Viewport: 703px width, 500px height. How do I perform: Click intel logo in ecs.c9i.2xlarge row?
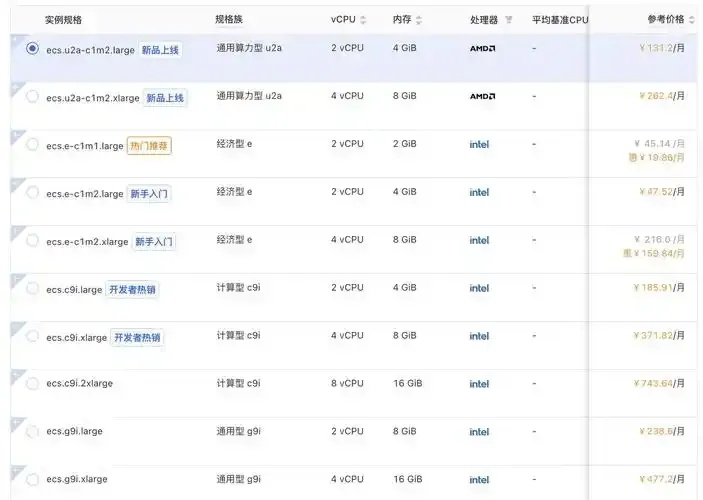[x=479, y=384]
